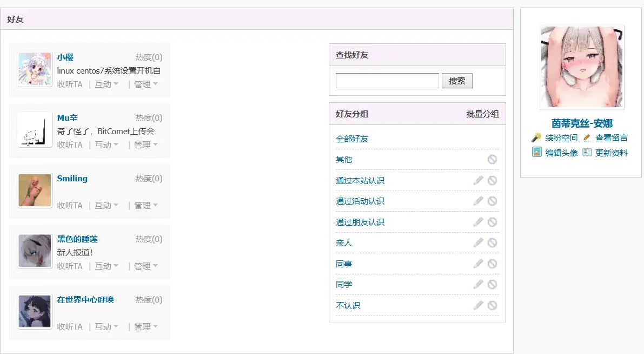Click 收听TA for 在世界中心呼唤
644x354 pixels.
pyautogui.click(x=70, y=327)
